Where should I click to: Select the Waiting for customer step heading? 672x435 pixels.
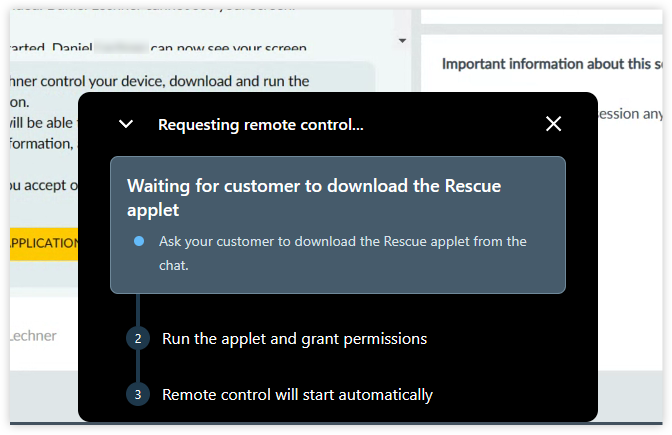314,198
